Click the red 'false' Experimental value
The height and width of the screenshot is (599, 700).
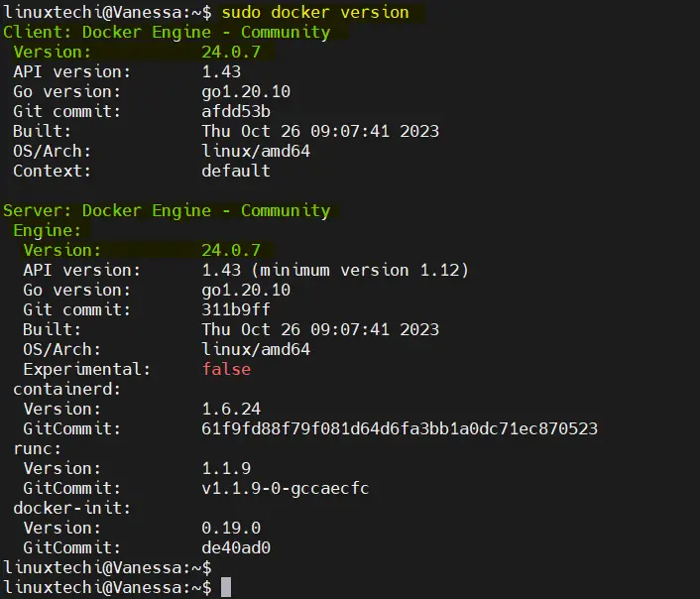226,369
